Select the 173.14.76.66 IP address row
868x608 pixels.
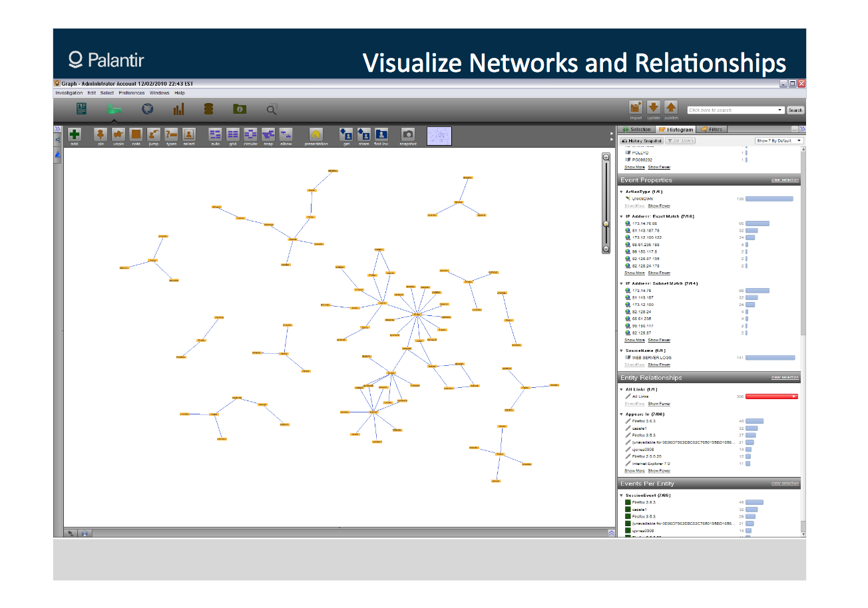pos(710,224)
